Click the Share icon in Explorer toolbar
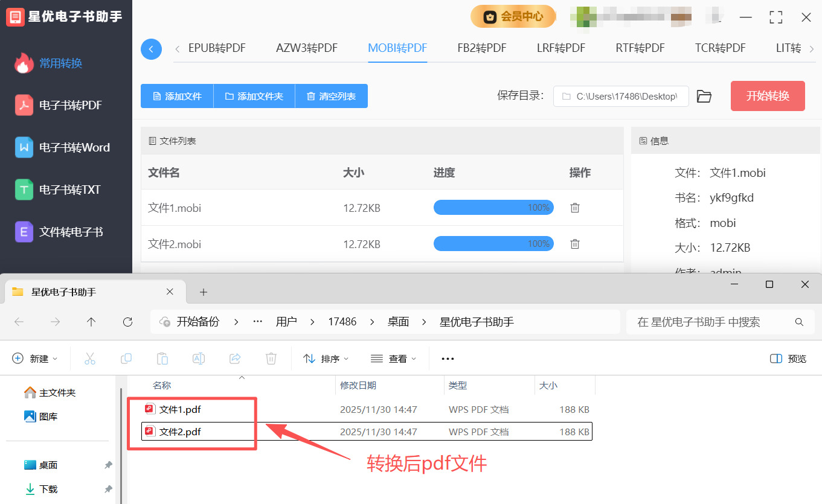The image size is (822, 504). coord(235,359)
